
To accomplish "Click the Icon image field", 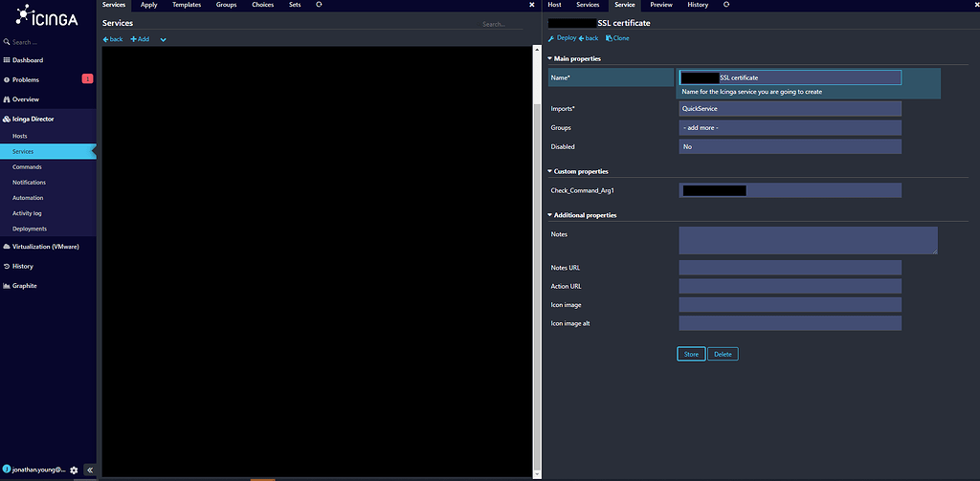I will click(x=790, y=305).
